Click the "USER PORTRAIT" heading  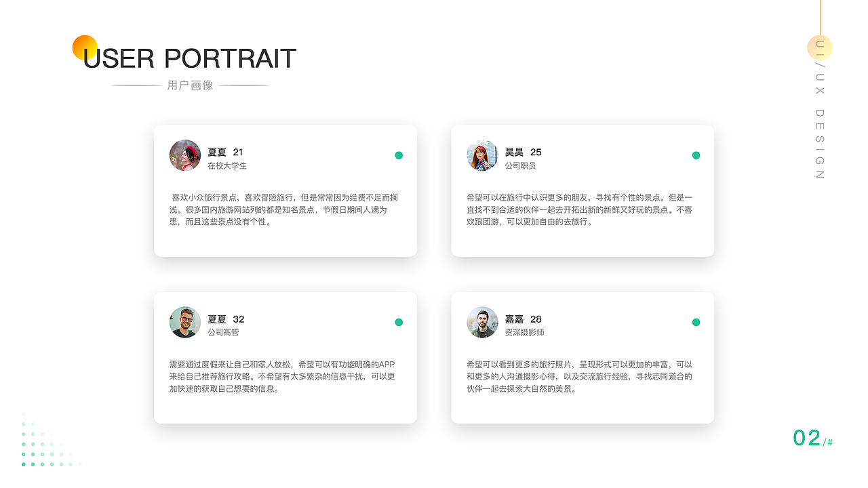189,58
